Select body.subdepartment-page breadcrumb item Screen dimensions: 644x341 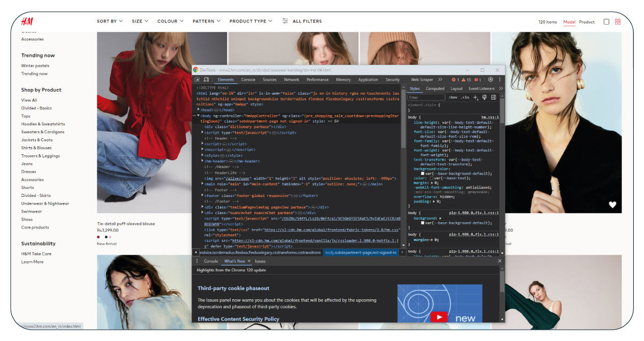[x=361, y=252]
